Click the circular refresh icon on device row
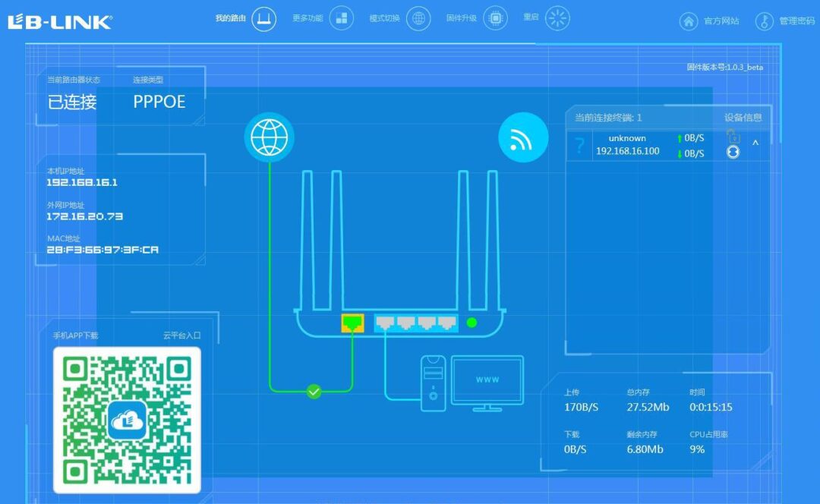 click(x=733, y=152)
